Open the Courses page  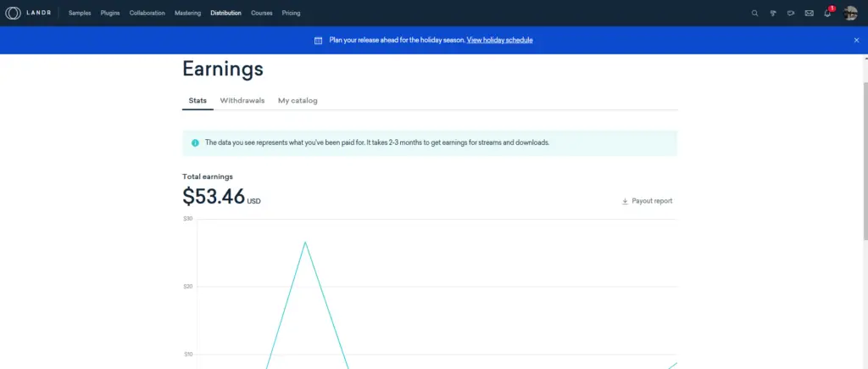262,14
